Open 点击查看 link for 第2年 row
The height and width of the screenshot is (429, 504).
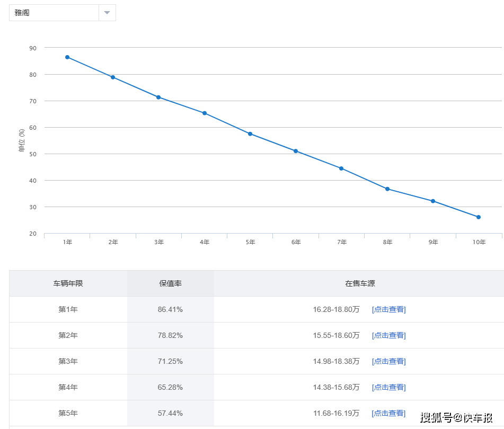[388, 336]
